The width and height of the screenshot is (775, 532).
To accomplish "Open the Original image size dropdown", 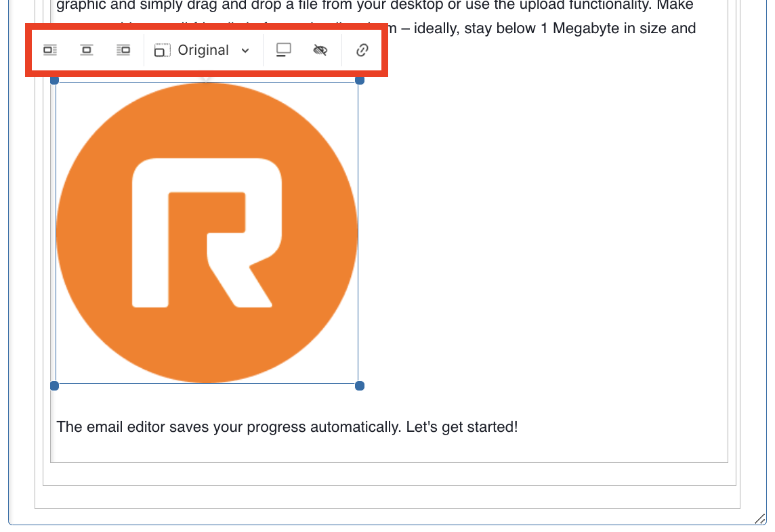I will [x=203, y=50].
